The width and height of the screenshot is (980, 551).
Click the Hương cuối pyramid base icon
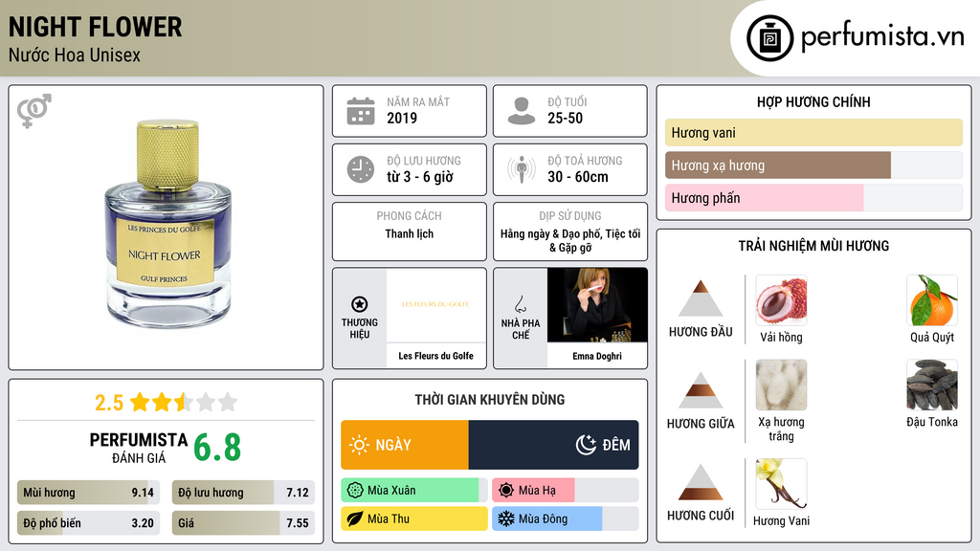click(x=701, y=482)
